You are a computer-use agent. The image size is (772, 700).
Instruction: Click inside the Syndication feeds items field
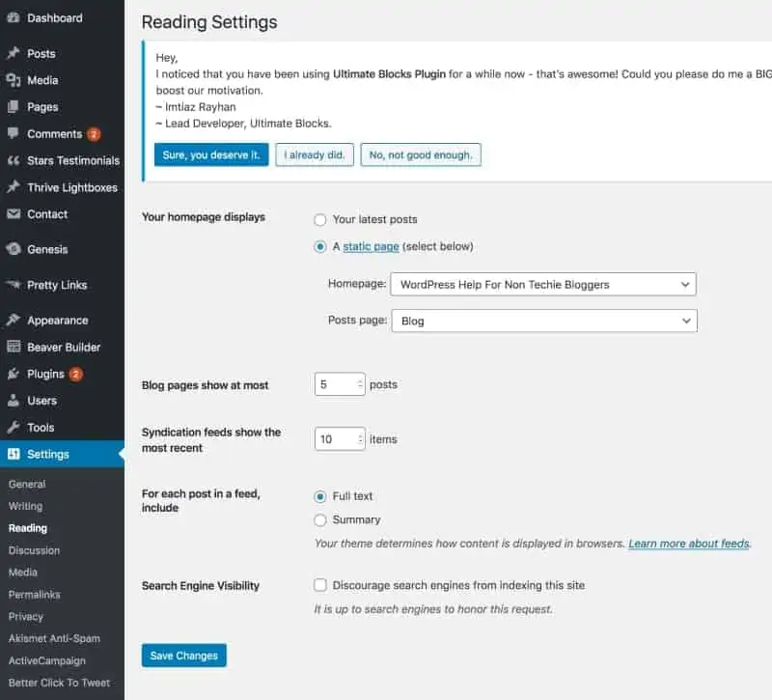[336, 438]
